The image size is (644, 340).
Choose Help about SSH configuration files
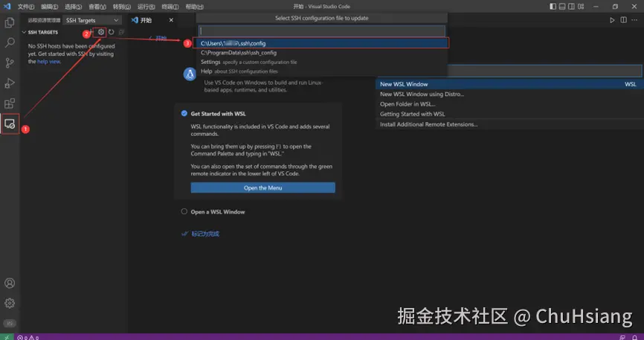coord(322,71)
